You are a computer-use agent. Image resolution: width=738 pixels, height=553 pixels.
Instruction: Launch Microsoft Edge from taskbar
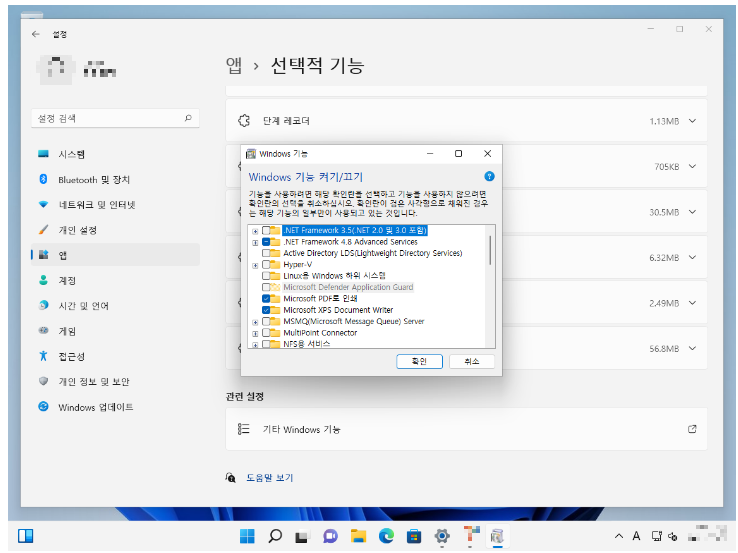(x=386, y=536)
